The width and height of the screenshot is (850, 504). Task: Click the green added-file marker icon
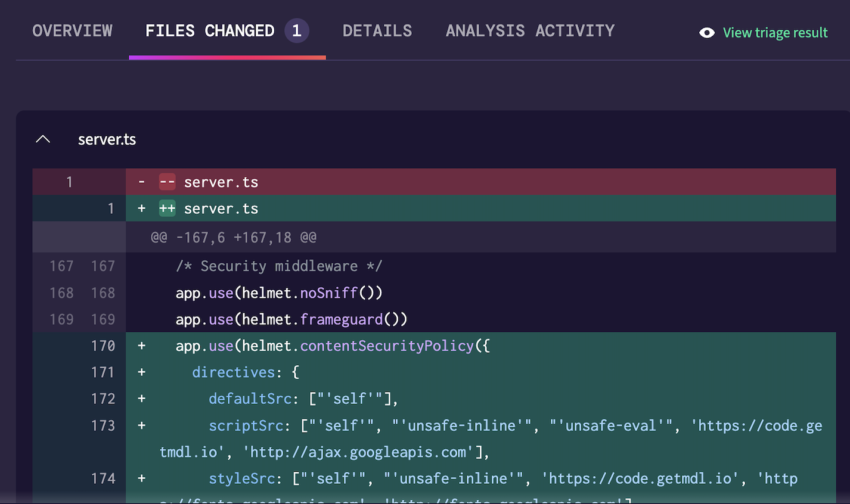167,209
